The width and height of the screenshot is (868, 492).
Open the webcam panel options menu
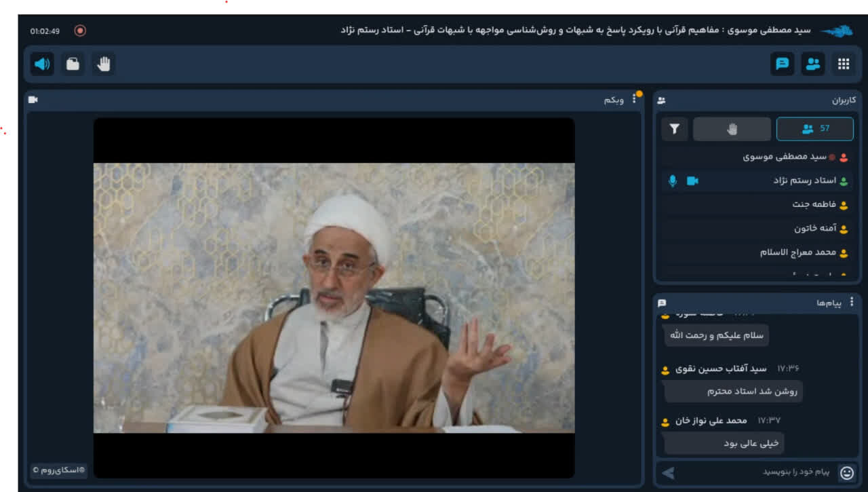635,100
